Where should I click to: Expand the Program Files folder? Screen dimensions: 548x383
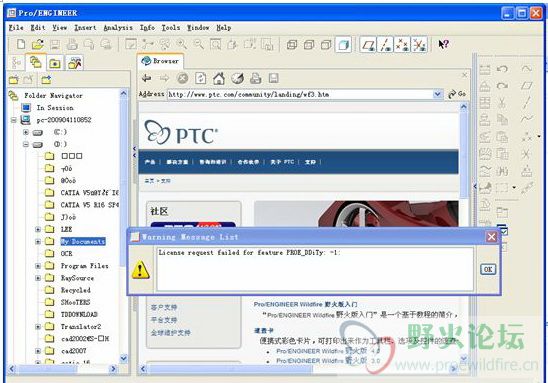coord(38,266)
